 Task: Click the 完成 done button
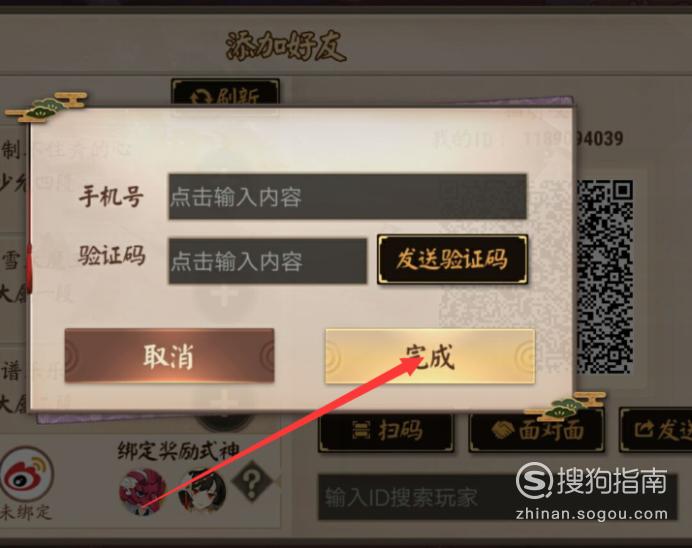tap(430, 357)
